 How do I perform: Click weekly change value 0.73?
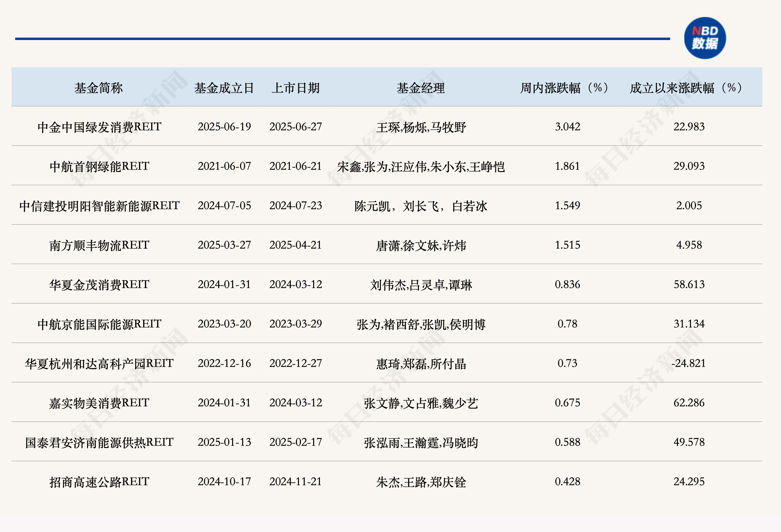pyautogui.click(x=568, y=363)
